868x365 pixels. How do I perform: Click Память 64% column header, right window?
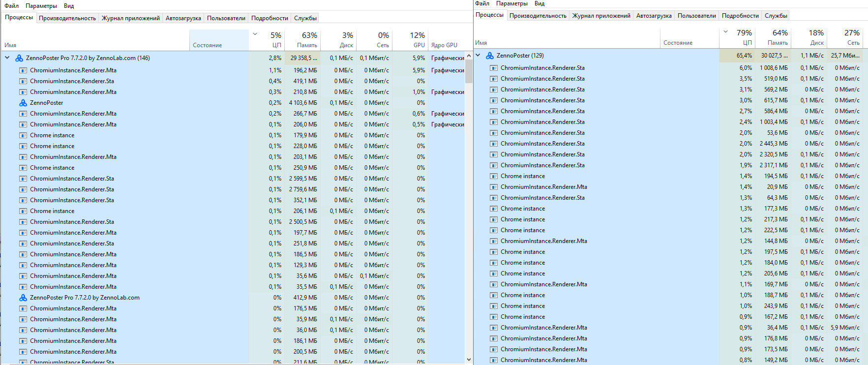[x=773, y=37]
